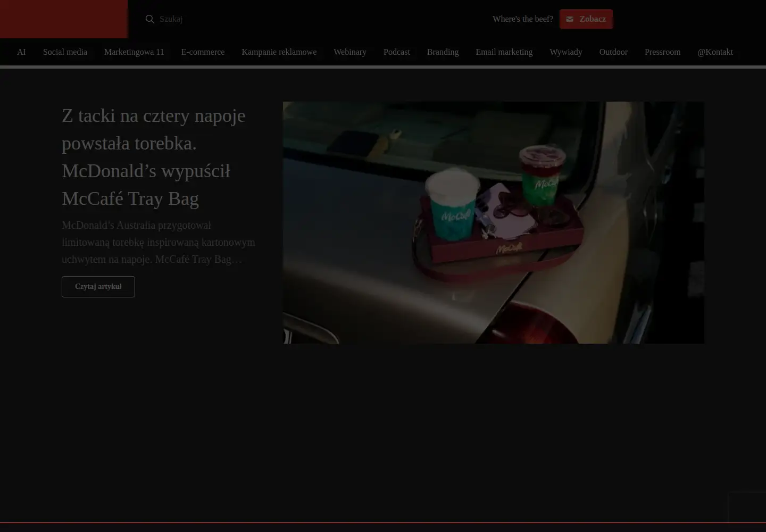Image resolution: width=766 pixels, height=532 pixels.
Task: Click the Zobacz newsletter button
Action: (586, 19)
